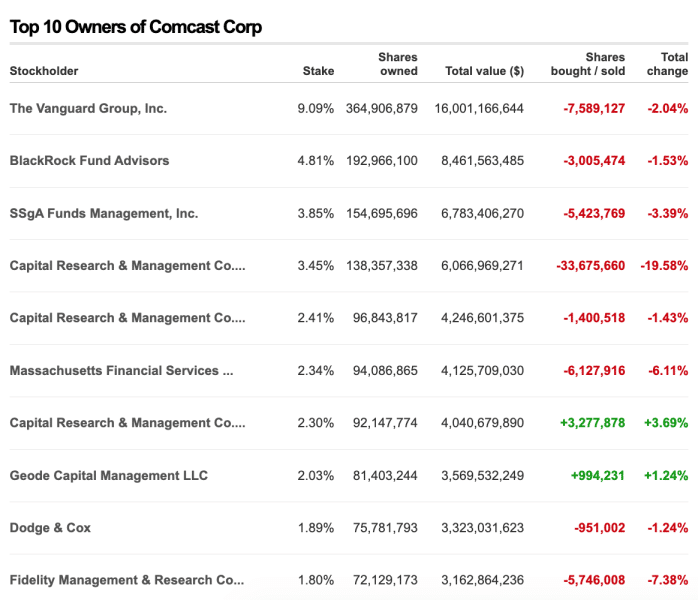The height and width of the screenshot is (600, 698).
Task: Select total value 6,066,969,271
Action: 483,266
